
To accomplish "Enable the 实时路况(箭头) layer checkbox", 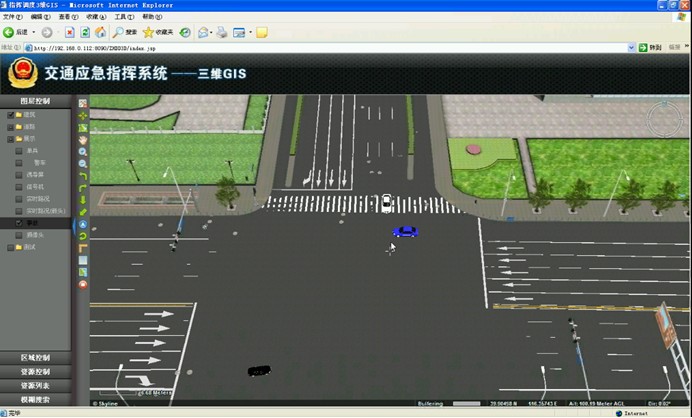I will click(x=19, y=211).
